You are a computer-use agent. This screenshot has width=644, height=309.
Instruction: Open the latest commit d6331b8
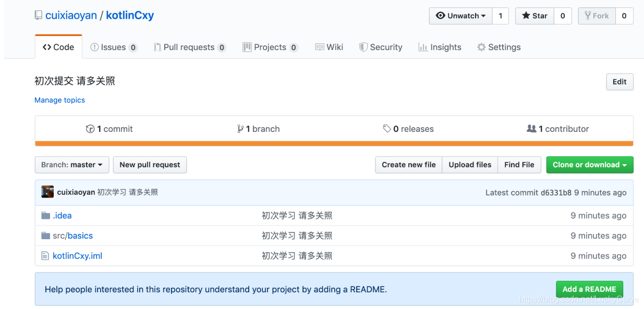click(x=556, y=193)
